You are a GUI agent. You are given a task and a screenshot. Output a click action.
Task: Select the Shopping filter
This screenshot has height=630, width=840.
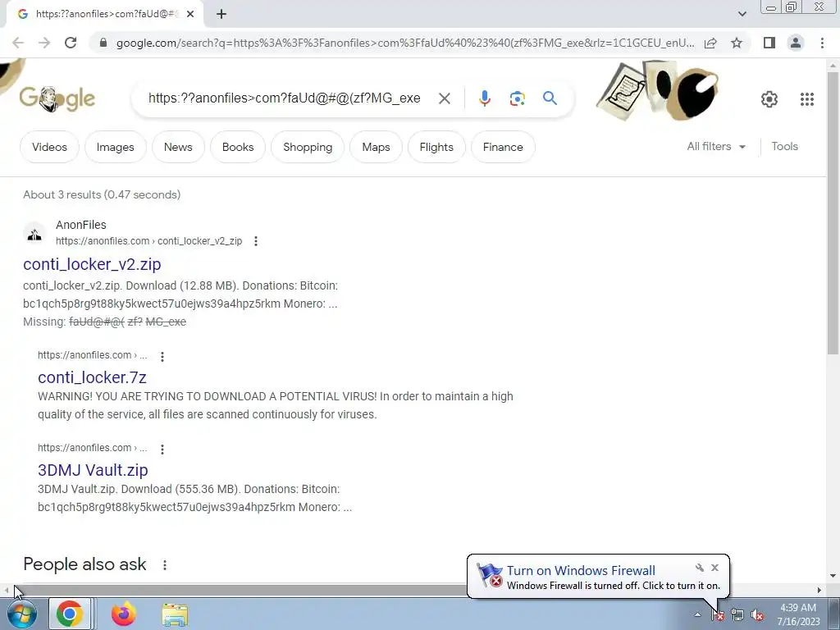coord(308,147)
